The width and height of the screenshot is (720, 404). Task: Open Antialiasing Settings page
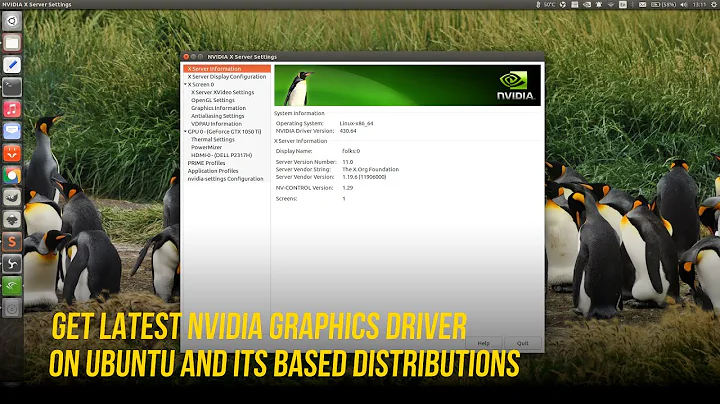click(218, 116)
